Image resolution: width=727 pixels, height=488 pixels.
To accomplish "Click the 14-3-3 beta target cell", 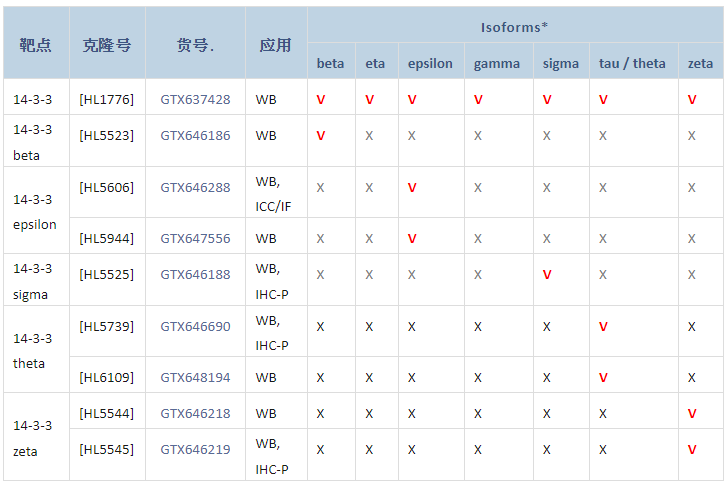I will pos(36,141).
